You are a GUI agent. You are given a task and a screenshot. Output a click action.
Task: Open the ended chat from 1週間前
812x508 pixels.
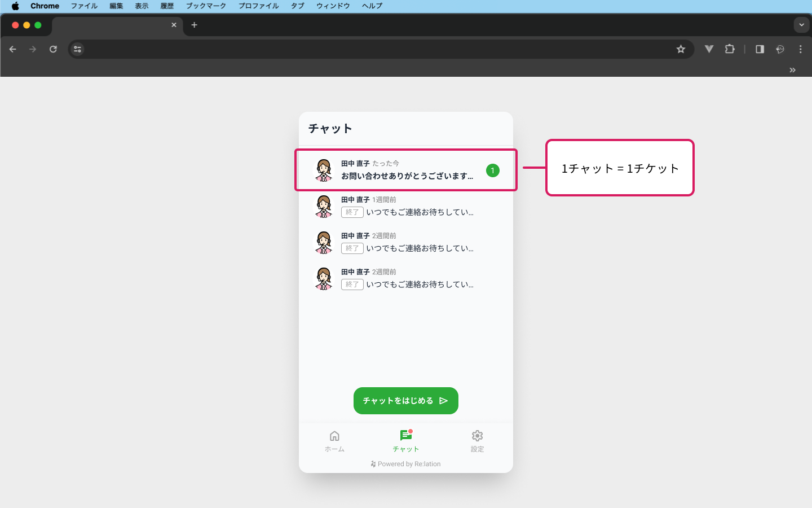(406, 206)
